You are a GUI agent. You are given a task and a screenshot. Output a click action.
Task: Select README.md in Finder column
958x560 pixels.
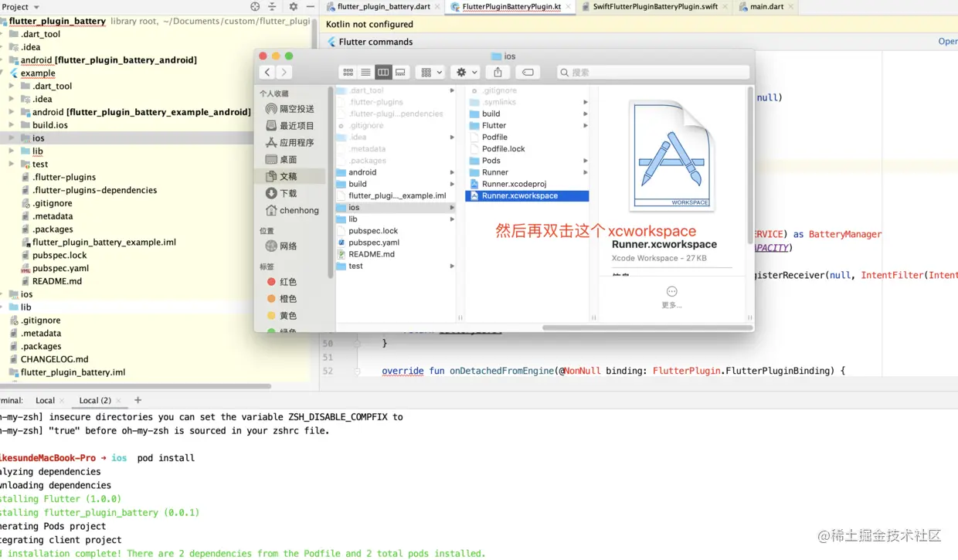coord(372,254)
